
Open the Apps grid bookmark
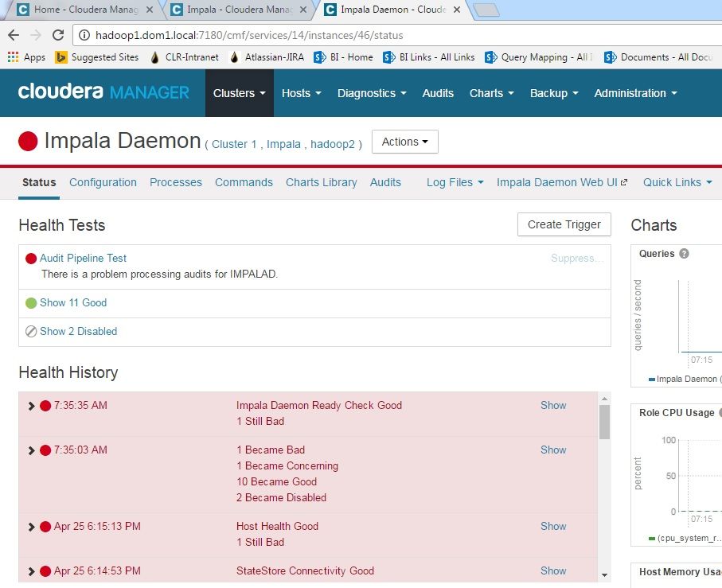point(26,57)
